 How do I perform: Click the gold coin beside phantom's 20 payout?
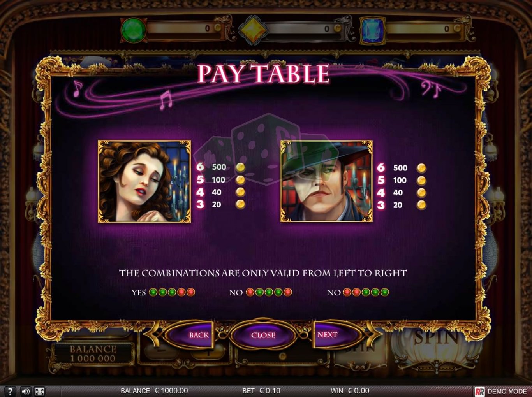point(421,205)
